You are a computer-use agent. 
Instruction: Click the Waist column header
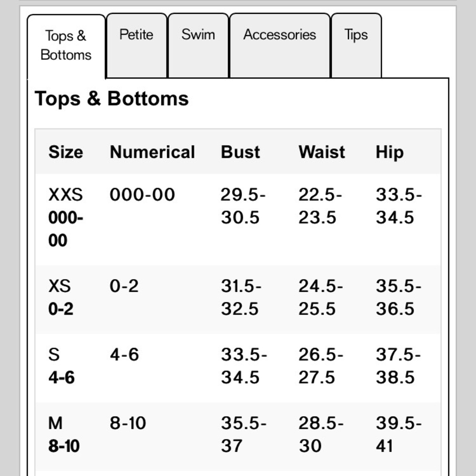(x=322, y=152)
